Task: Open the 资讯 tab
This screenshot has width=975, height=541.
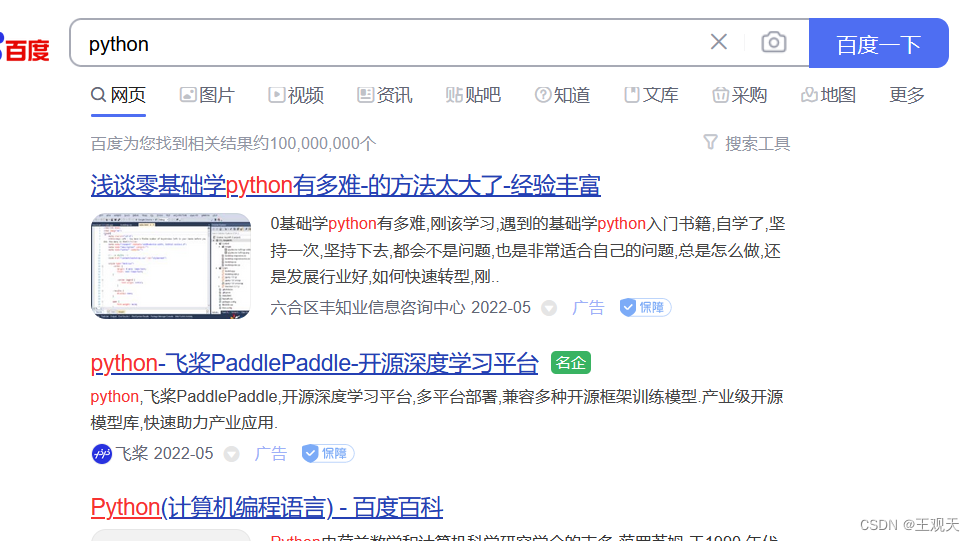Action: point(384,95)
